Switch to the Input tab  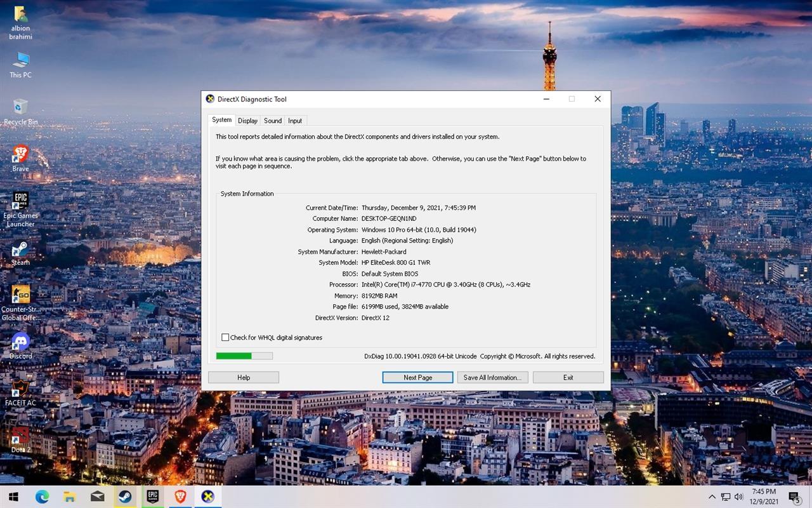295,121
